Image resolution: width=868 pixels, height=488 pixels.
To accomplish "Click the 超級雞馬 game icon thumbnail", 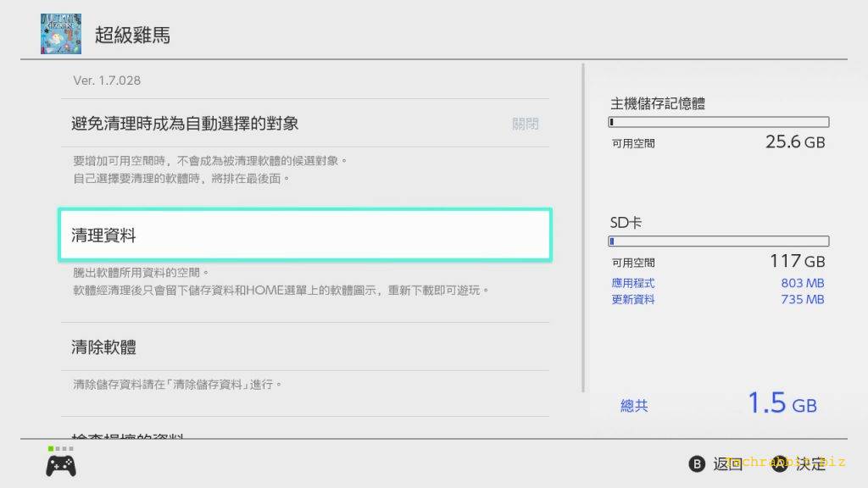I will click(61, 34).
